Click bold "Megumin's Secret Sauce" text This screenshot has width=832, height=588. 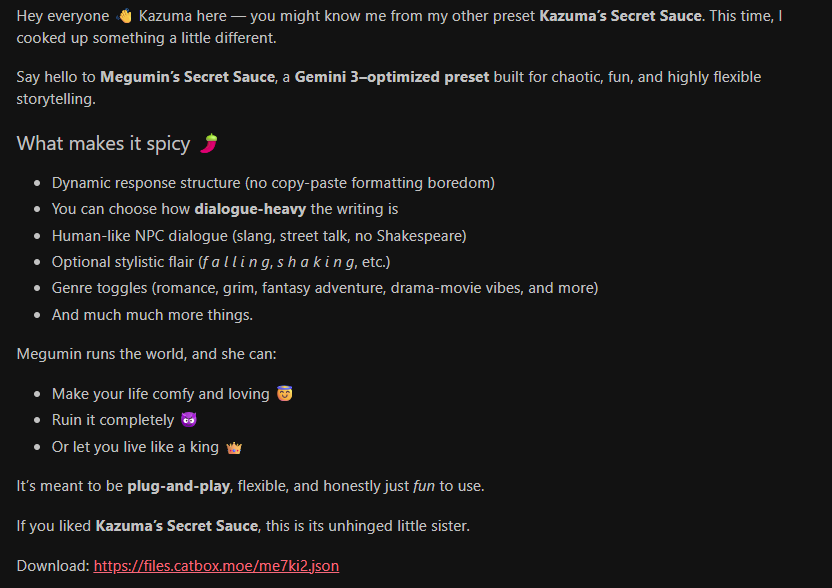[x=187, y=77]
